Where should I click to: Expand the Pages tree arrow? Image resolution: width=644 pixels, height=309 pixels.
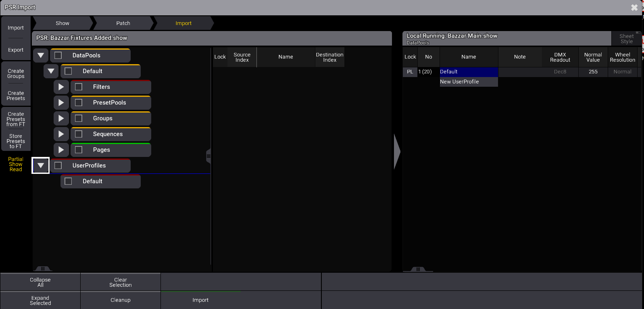click(x=61, y=150)
